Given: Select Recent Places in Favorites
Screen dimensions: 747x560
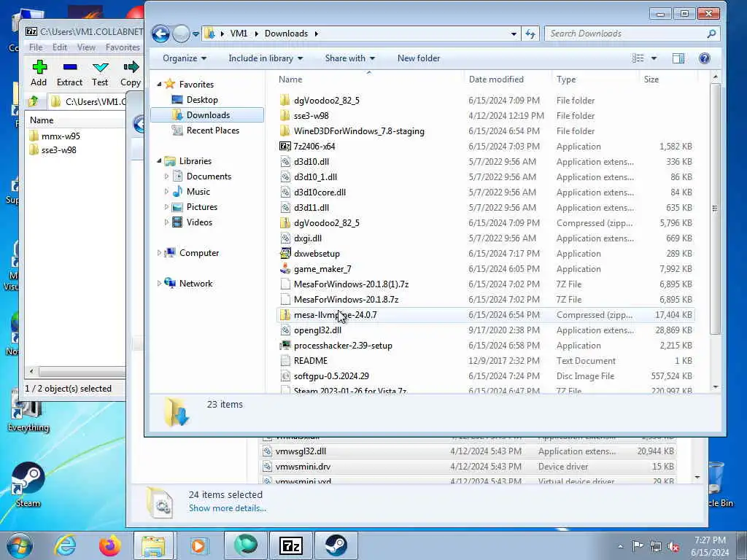Looking at the screenshot, I should 213,130.
